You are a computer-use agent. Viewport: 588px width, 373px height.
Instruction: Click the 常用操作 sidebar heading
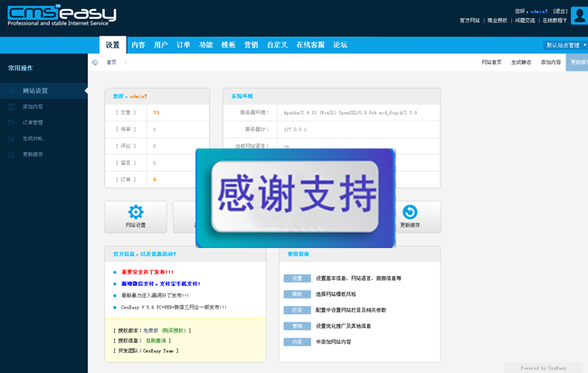tap(21, 68)
